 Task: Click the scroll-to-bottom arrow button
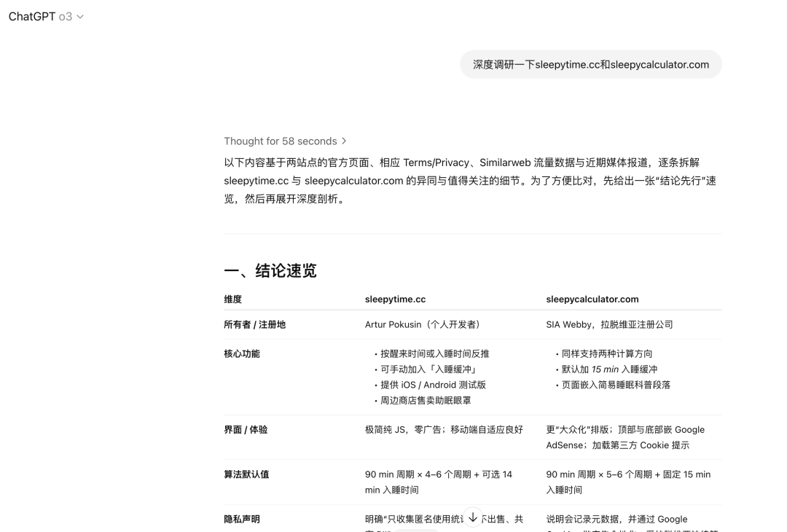pos(473,517)
